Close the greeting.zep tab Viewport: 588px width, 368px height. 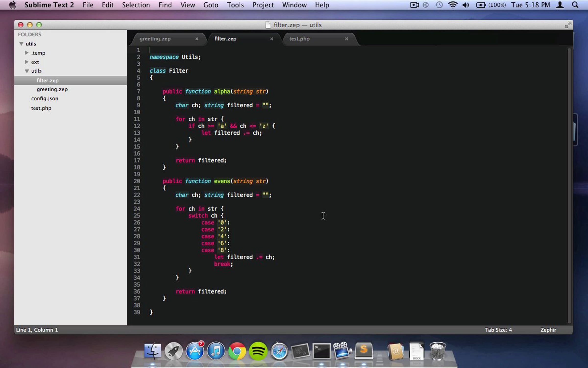click(197, 39)
